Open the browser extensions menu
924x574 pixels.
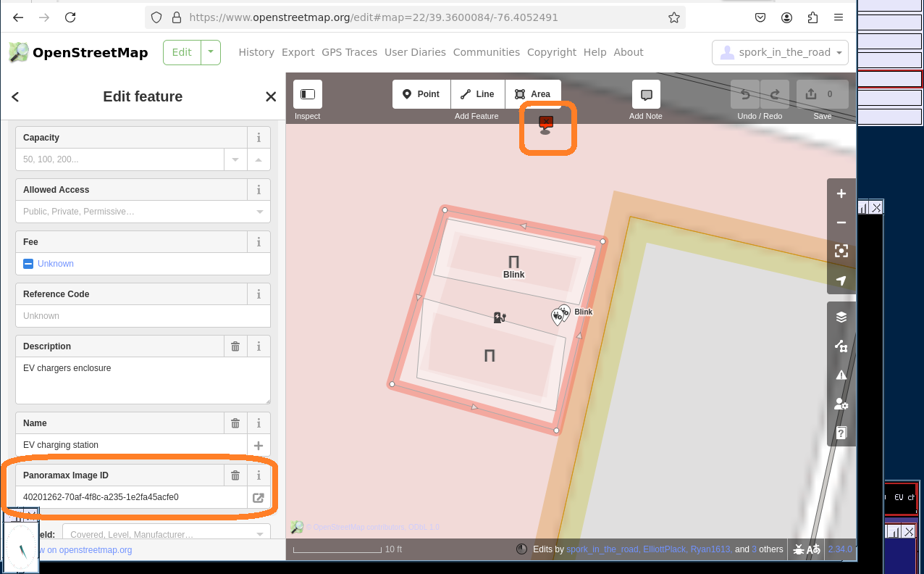[x=812, y=17]
